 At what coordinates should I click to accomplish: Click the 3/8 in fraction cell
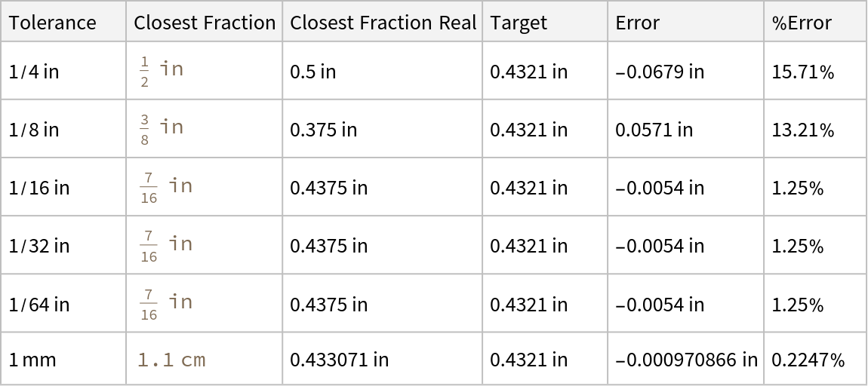pos(162,130)
